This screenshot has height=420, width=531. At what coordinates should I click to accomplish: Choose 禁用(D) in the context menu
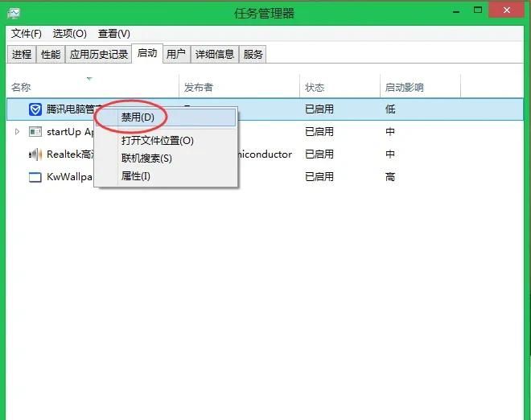click(x=167, y=117)
